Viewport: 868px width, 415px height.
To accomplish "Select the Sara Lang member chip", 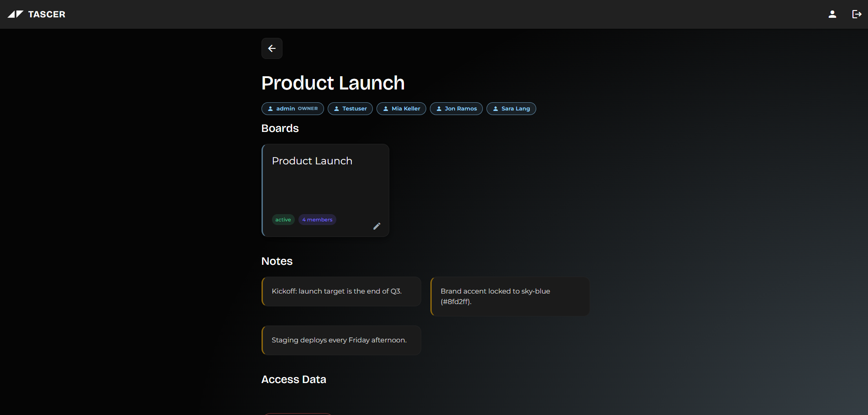I will coord(511,109).
